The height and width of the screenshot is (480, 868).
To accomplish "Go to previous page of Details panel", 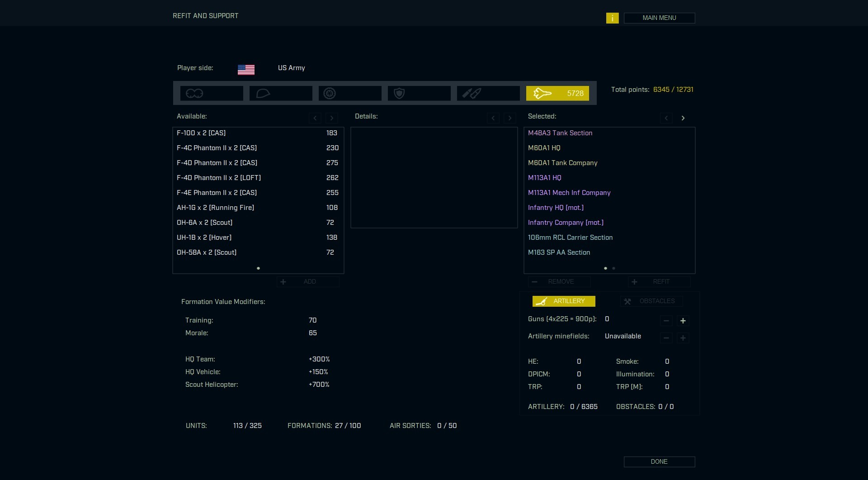I will click(x=493, y=118).
